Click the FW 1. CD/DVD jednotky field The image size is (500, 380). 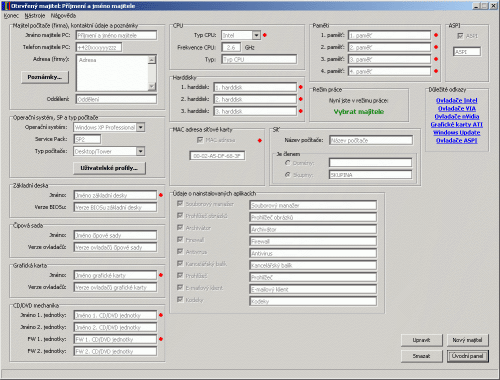coord(115,339)
